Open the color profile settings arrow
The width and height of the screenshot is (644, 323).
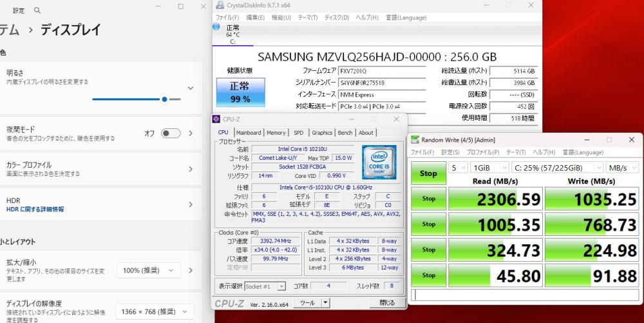point(191,169)
